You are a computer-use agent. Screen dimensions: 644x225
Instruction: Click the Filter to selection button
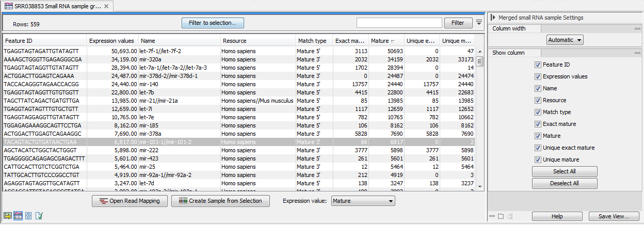pos(213,23)
